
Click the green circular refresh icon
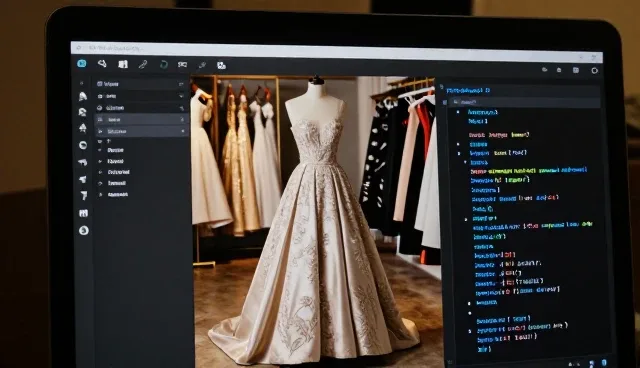click(163, 64)
